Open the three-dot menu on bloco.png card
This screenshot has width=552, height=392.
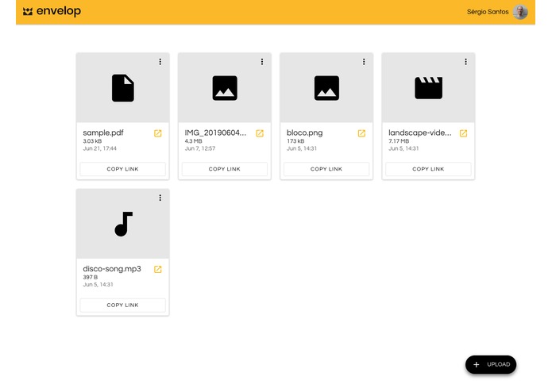364,62
